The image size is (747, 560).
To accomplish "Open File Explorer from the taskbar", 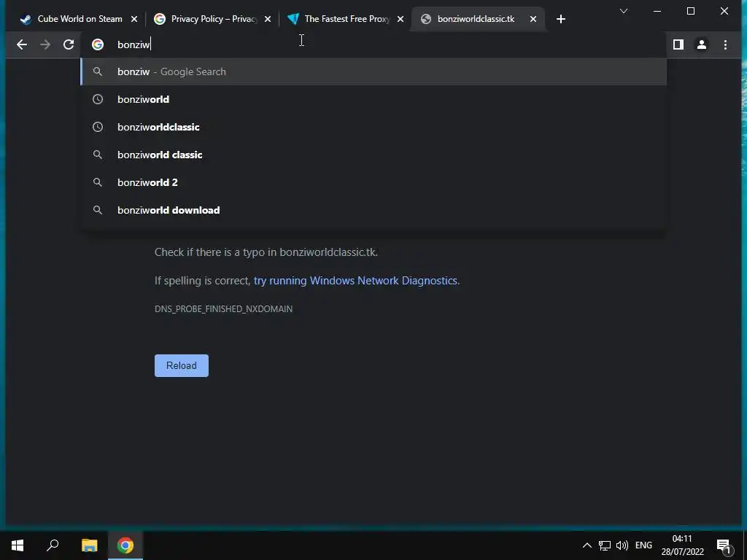I will 89,545.
